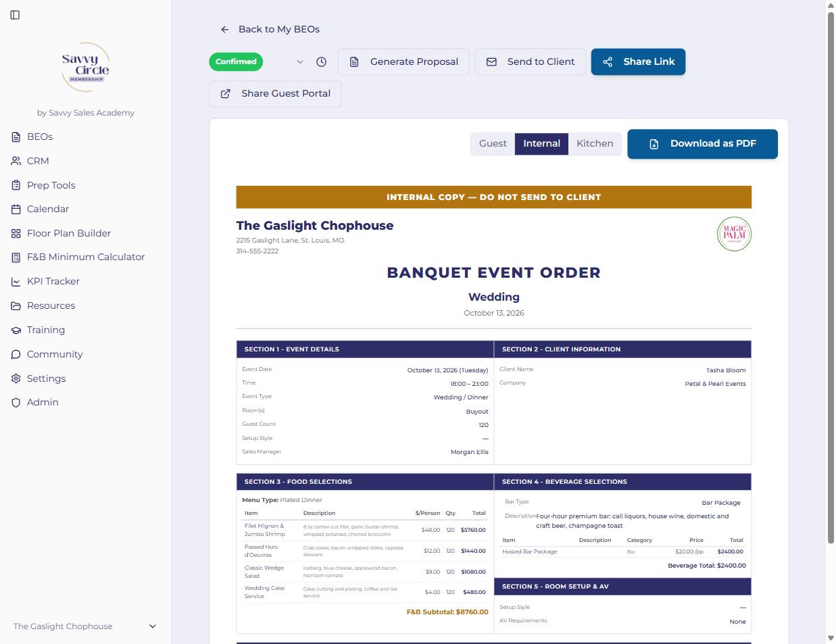Click the Beverage Total: $2400.00 text
This screenshot has height=644, width=836.
706,566
